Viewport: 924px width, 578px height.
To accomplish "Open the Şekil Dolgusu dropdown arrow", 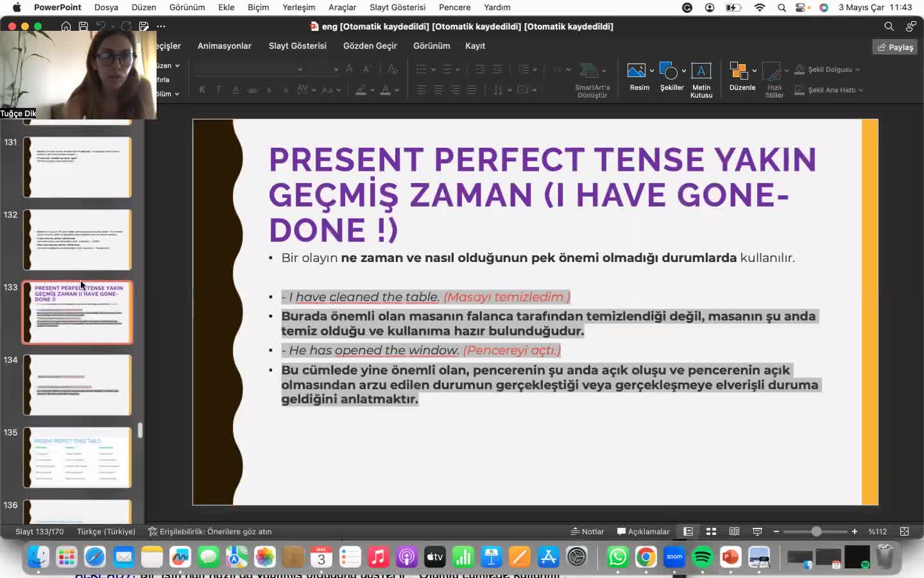I will pos(857,69).
